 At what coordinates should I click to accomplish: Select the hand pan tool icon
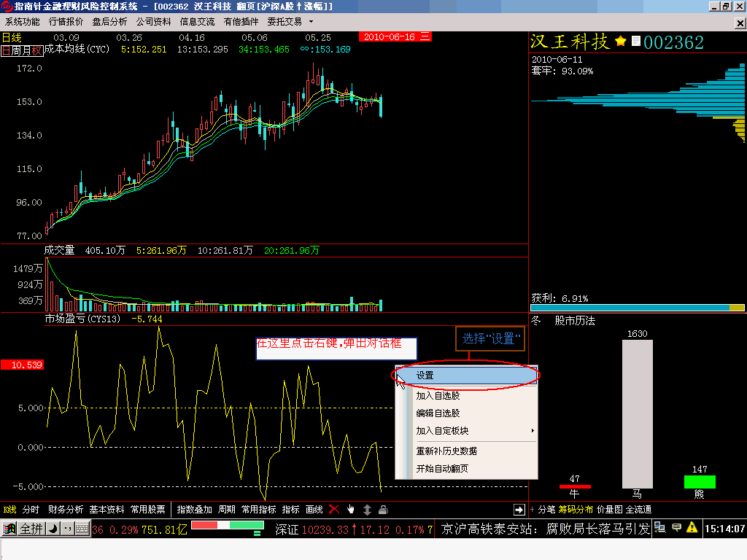(351, 510)
